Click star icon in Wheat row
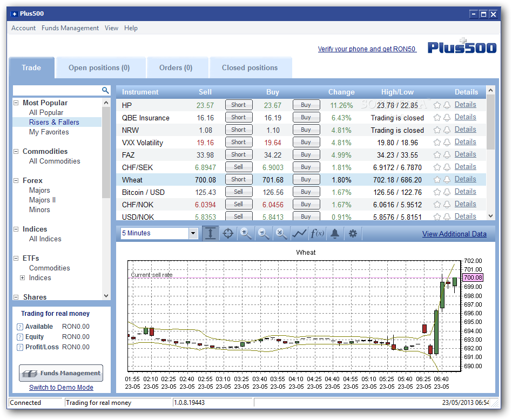The image size is (512, 420). (x=437, y=179)
